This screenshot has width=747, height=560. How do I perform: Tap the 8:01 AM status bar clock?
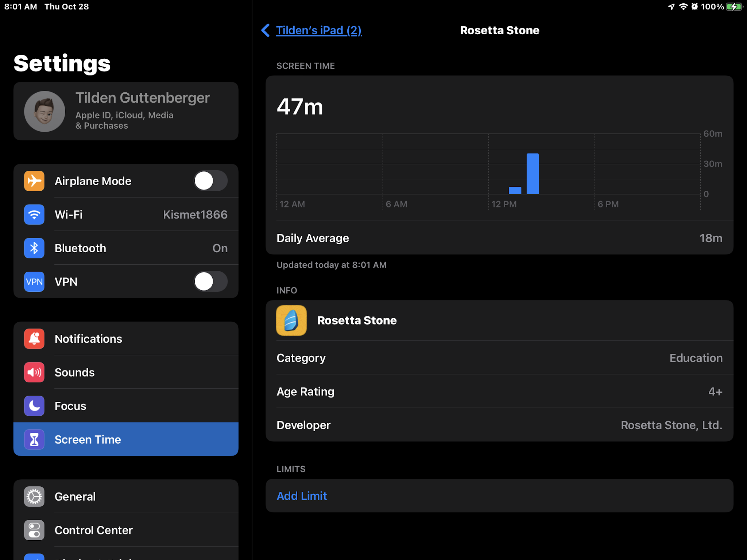(21, 7)
